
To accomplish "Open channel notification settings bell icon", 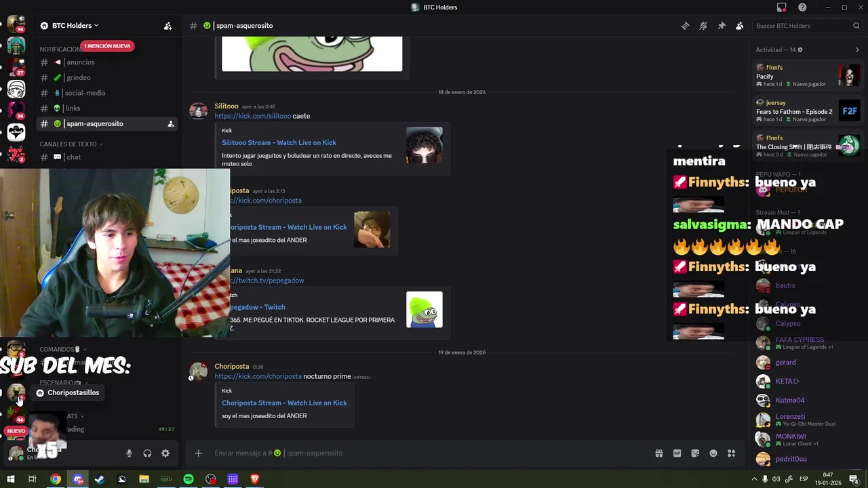I will (703, 26).
